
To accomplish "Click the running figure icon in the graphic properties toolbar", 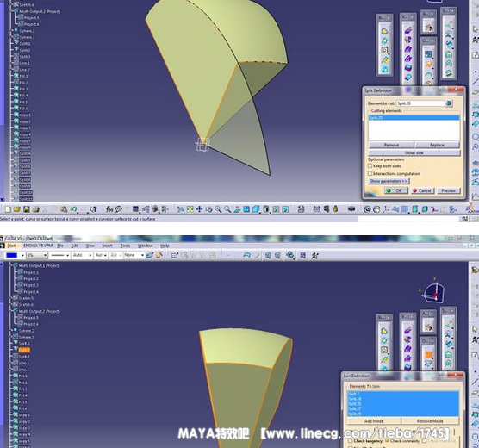I will pyautogui.click(x=315, y=256).
